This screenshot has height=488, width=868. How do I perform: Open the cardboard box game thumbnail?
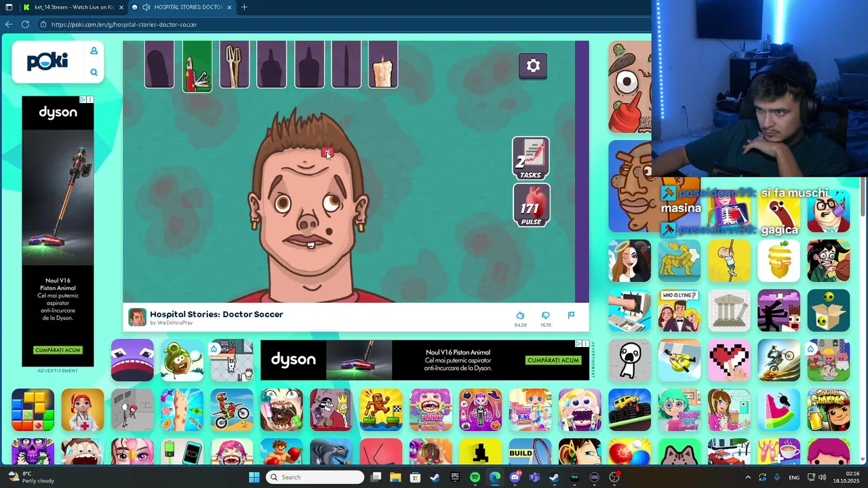coord(829,311)
